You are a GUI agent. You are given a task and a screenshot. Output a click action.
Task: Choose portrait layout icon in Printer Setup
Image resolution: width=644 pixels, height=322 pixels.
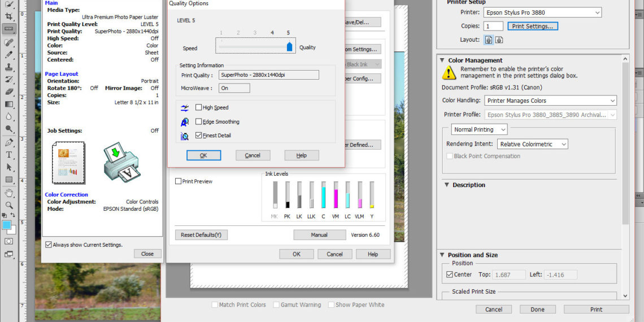[x=489, y=40]
